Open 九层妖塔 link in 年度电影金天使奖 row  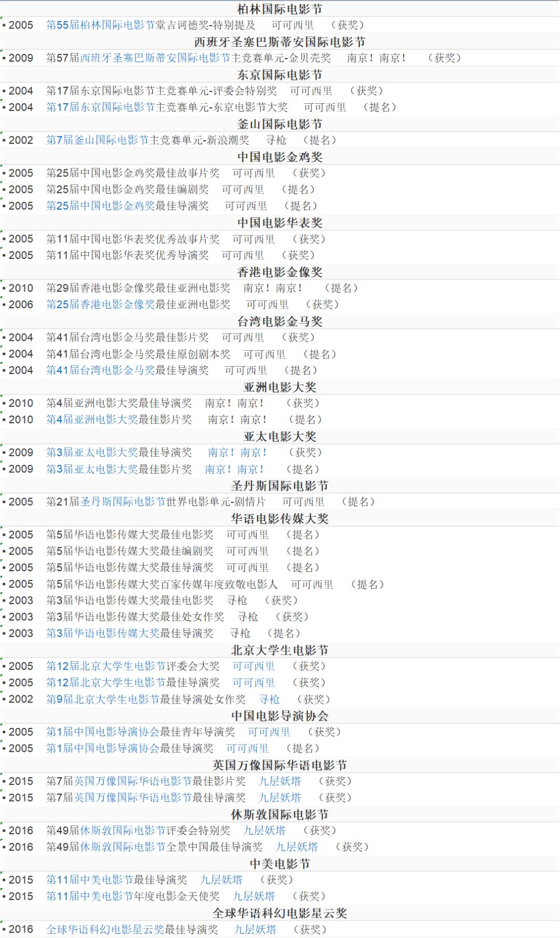(254, 896)
